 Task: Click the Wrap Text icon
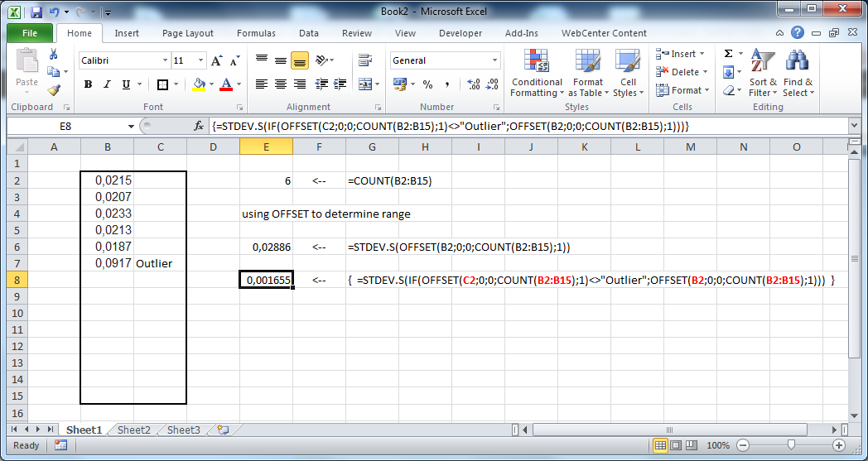tap(364, 60)
